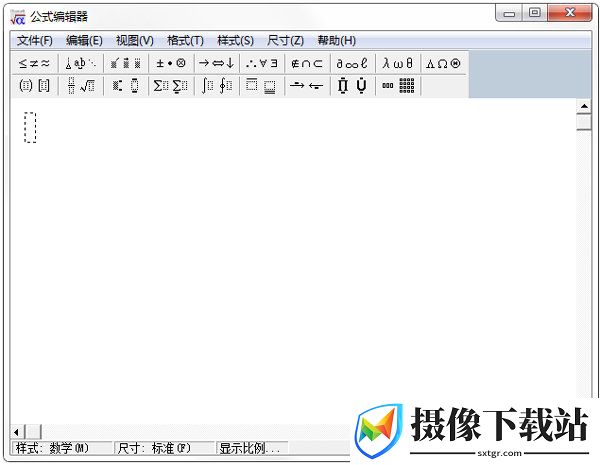Click the vertical scrollbar up arrow

click(x=584, y=106)
